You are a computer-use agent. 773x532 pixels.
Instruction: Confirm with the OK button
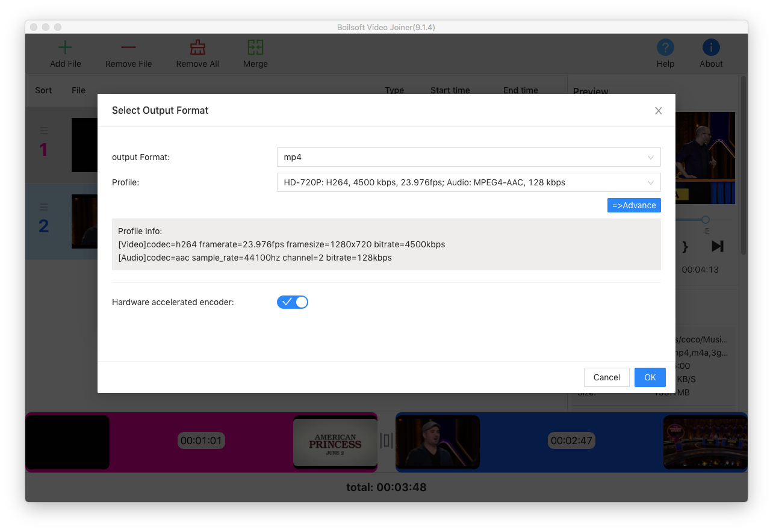[x=650, y=377]
